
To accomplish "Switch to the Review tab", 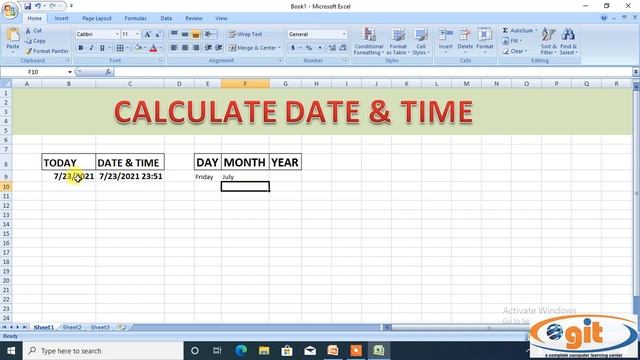I will (x=194, y=18).
